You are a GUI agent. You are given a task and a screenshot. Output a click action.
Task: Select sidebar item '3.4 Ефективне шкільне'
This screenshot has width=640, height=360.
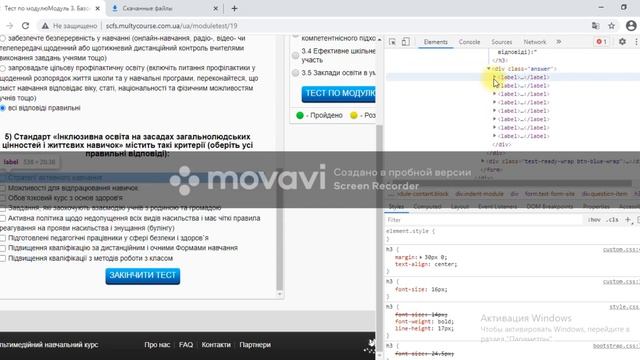(x=296, y=56)
